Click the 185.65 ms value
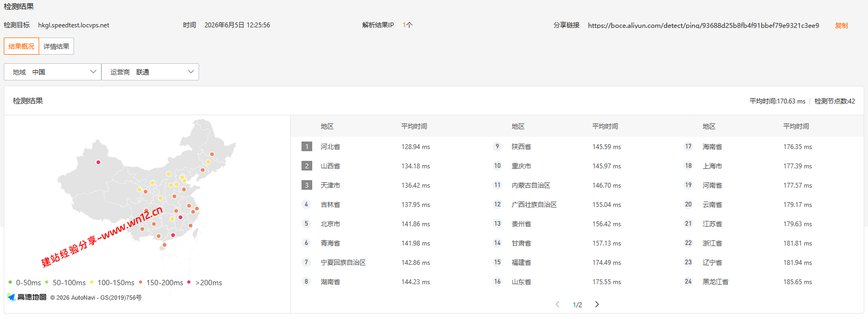Screen dimensions: 868x319 (798, 282)
